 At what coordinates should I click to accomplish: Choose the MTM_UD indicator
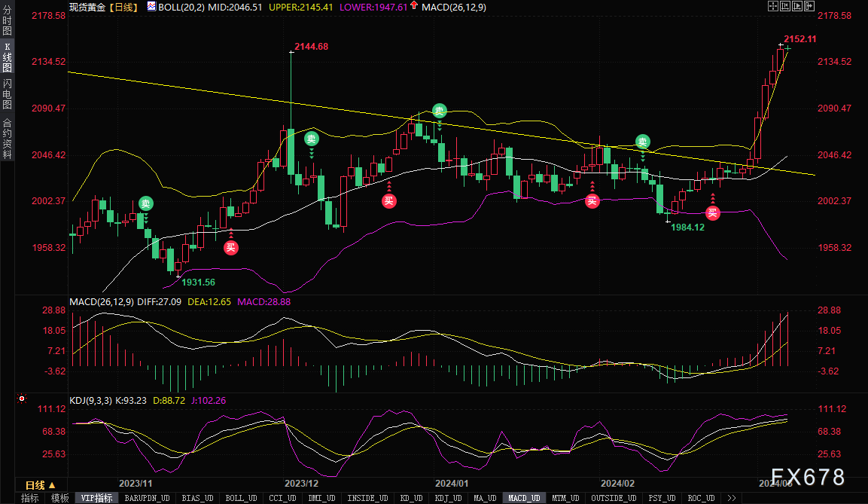pyautogui.click(x=565, y=498)
